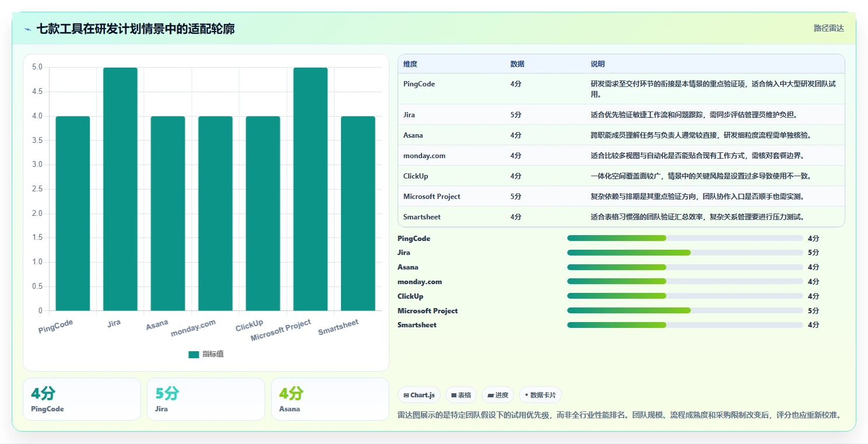Open the PingCode 4分 stat card
The image size is (868, 444).
tap(82, 399)
